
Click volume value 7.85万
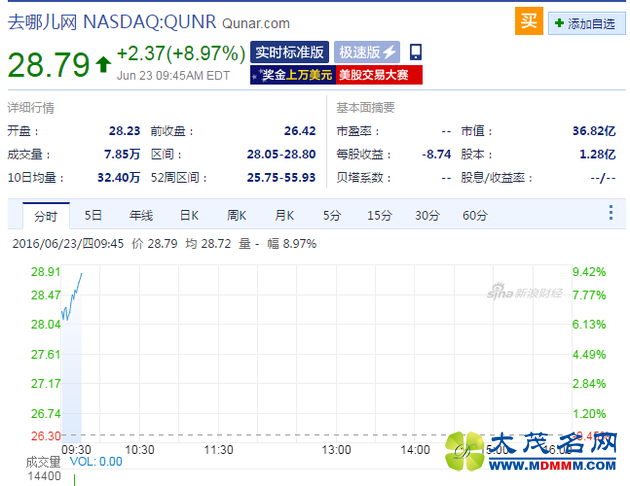[122, 154]
